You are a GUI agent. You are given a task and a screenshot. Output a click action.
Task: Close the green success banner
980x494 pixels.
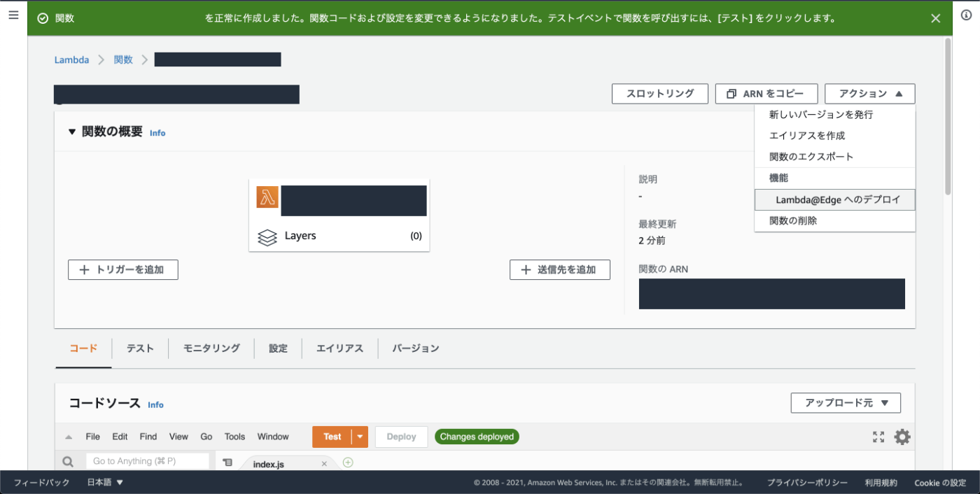pos(936,19)
